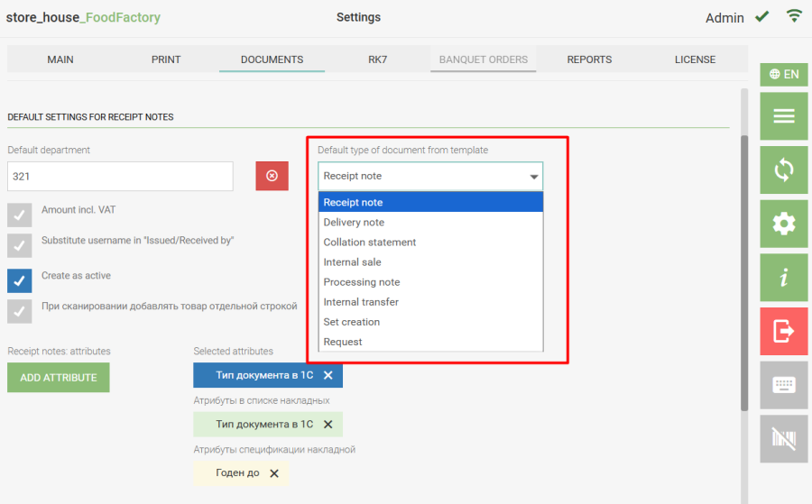812x504 pixels.
Task: Choose 'Internal transfer' in the list
Action: tap(361, 302)
